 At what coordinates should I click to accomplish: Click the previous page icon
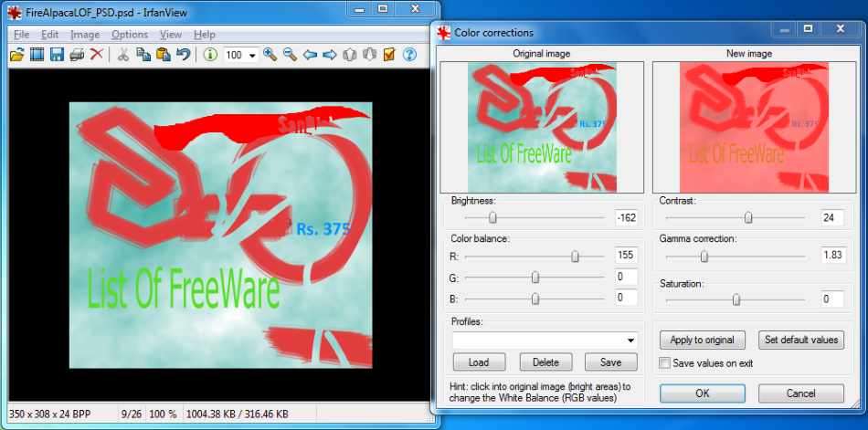click(x=349, y=54)
